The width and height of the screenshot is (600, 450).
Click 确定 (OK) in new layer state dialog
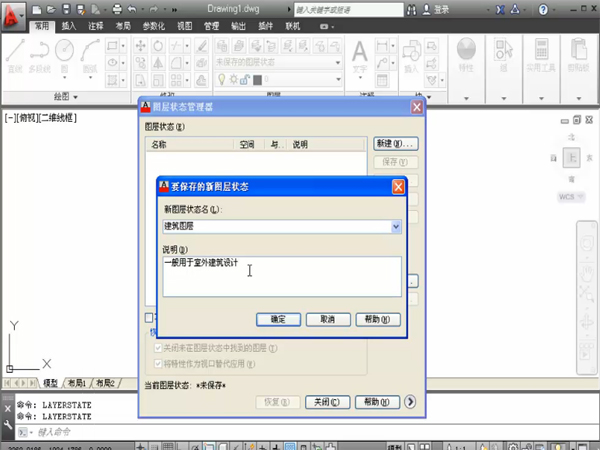click(278, 319)
